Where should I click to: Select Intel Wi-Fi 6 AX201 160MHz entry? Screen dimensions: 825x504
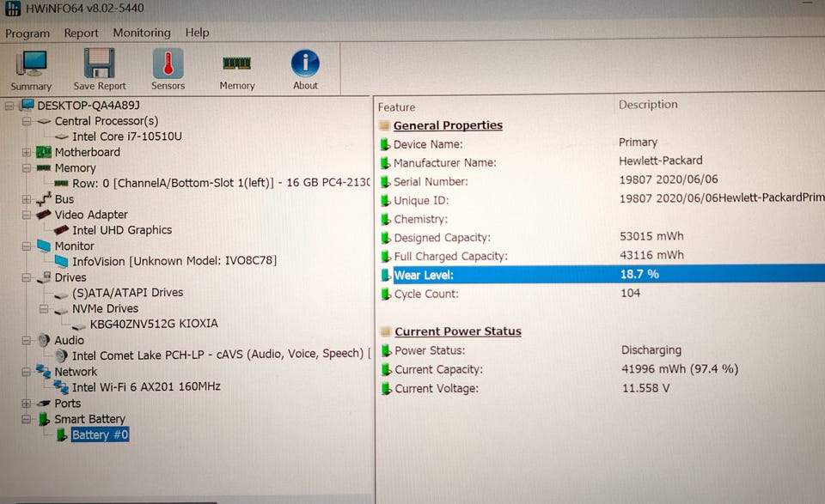tap(146, 387)
